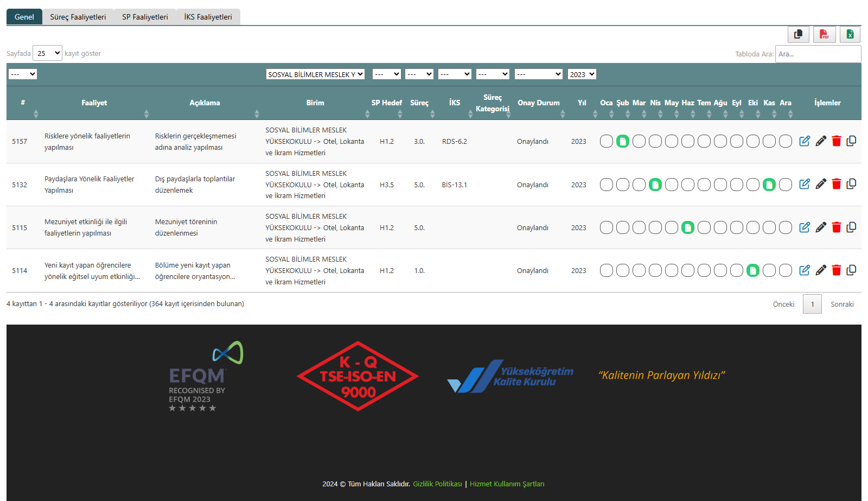Switch to the Süreç Faaliyetleri tab
This screenshot has width=868, height=501.
pyautogui.click(x=78, y=17)
